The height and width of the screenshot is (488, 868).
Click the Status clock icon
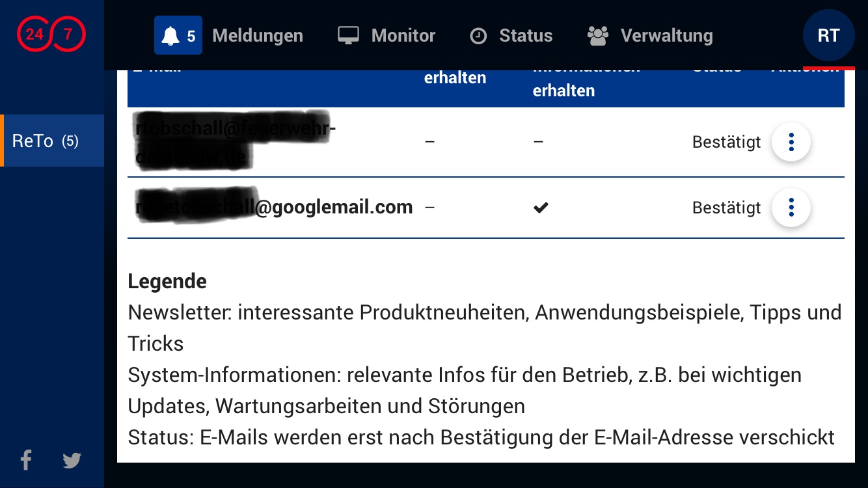[478, 36]
